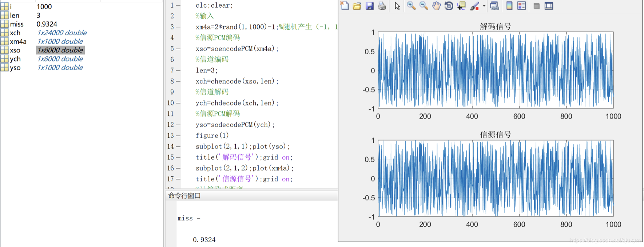Select the xch variable value 1x24000 double
The image size is (644, 247).
pos(62,33)
